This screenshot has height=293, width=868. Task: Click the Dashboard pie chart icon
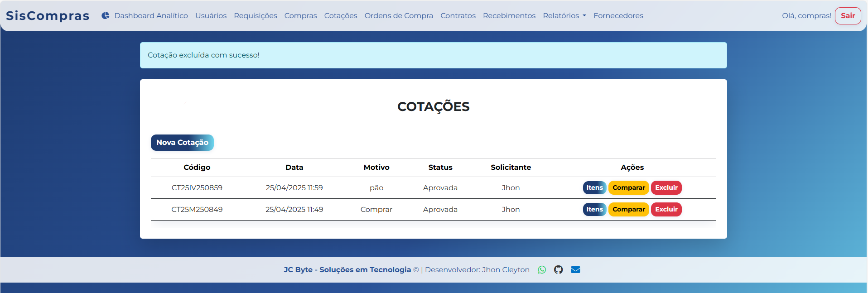(106, 15)
